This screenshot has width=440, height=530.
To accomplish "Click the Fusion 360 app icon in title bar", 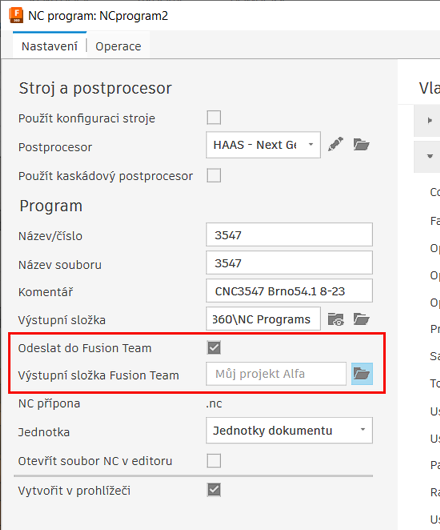I will tap(16, 16).
